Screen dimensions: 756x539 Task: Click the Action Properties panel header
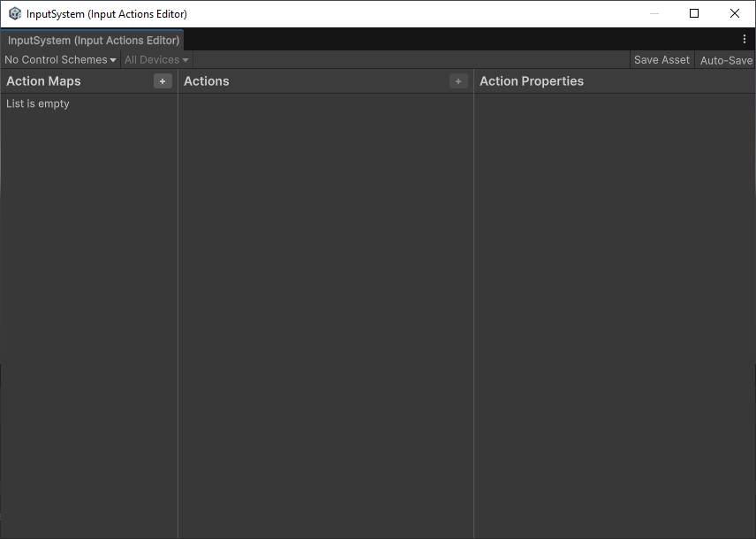(x=532, y=81)
